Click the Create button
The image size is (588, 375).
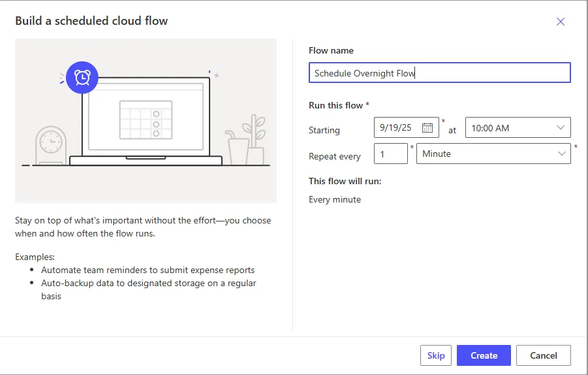(x=484, y=355)
